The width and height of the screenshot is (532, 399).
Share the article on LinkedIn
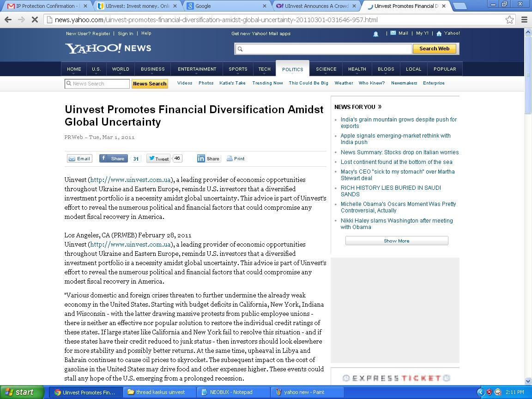[209, 158]
